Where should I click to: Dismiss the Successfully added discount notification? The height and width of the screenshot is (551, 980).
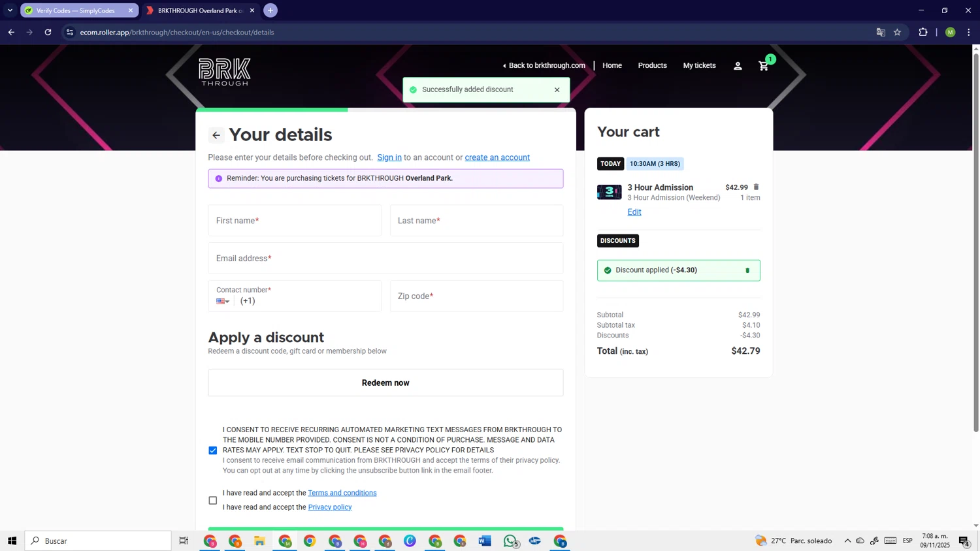tap(557, 90)
